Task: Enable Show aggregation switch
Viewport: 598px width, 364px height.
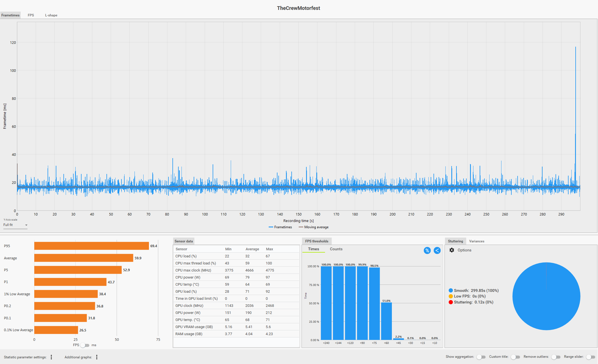Action: click(x=481, y=357)
